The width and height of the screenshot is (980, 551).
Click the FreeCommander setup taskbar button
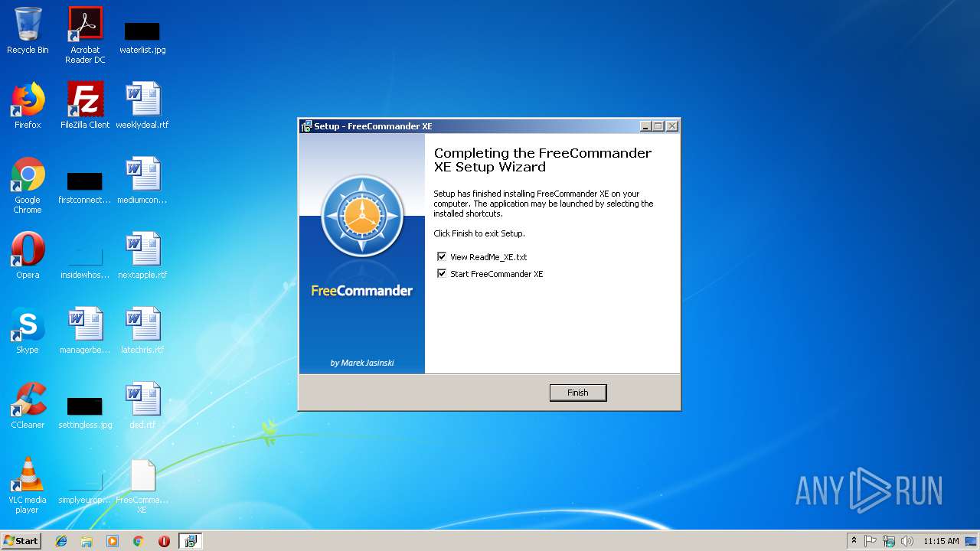[191, 541]
